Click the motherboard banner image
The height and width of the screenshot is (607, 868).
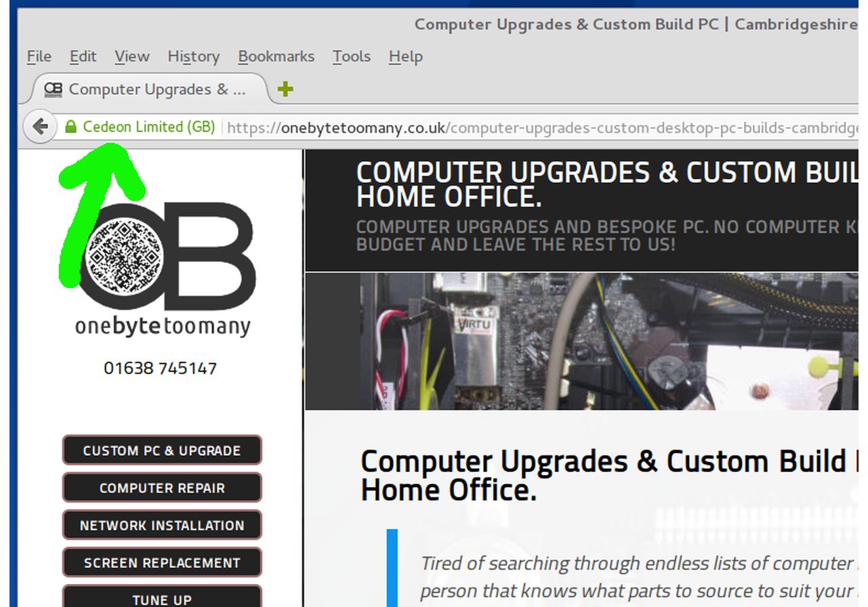tap(581, 341)
